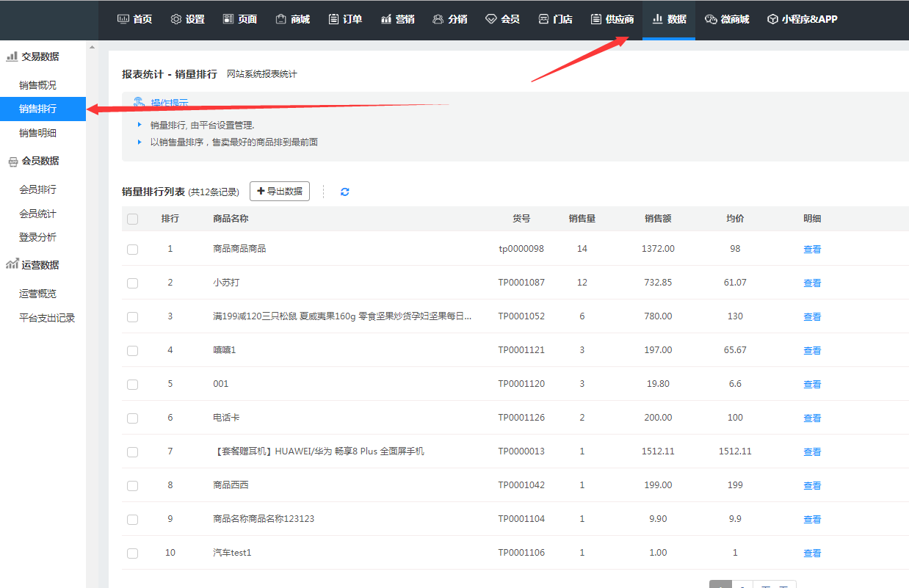Open 微商城 WeChat mall section
Screen dimensions: 909x588
click(x=727, y=19)
